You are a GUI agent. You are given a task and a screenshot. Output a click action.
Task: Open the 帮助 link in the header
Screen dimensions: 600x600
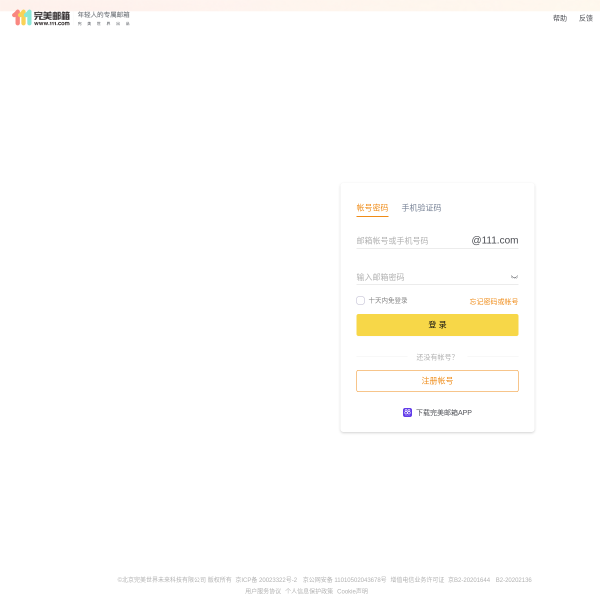tap(559, 18)
